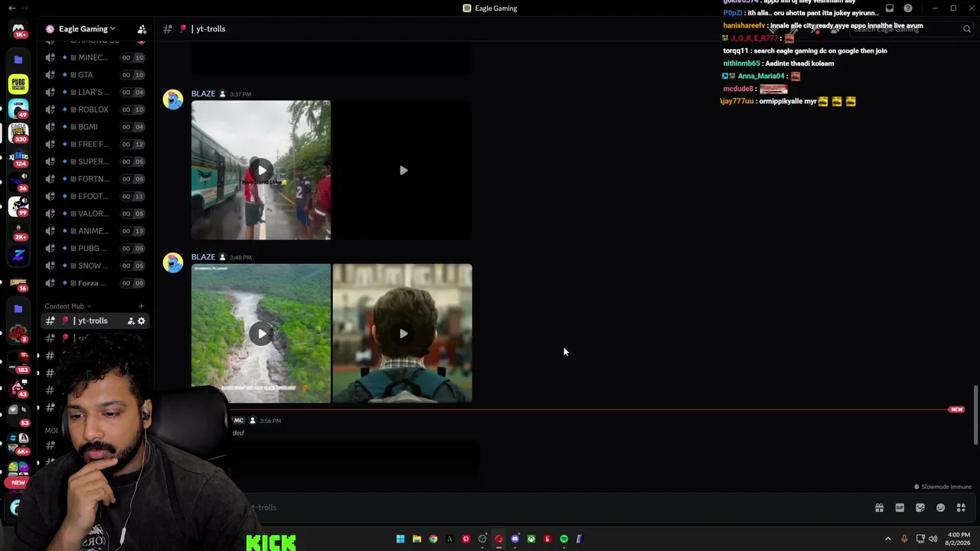The width and height of the screenshot is (980, 551).
Task: Open the GIF picker
Action: point(900,507)
